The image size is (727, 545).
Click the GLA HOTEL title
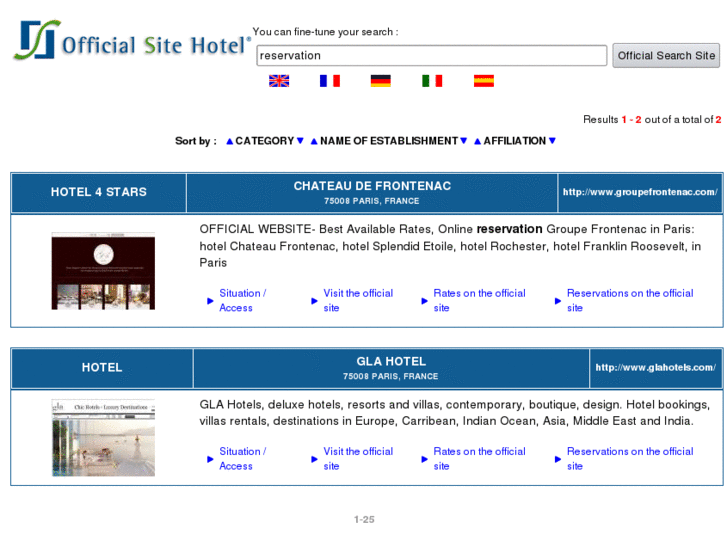point(391,361)
